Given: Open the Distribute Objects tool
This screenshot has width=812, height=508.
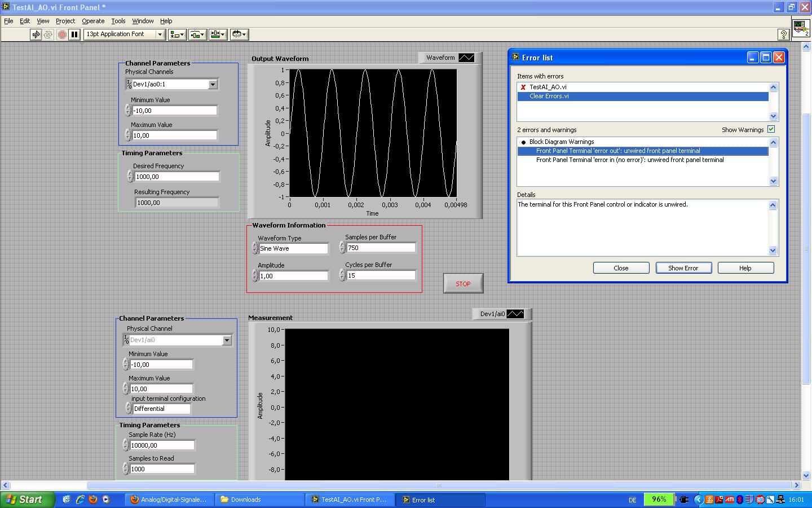Looking at the screenshot, I should (x=197, y=34).
